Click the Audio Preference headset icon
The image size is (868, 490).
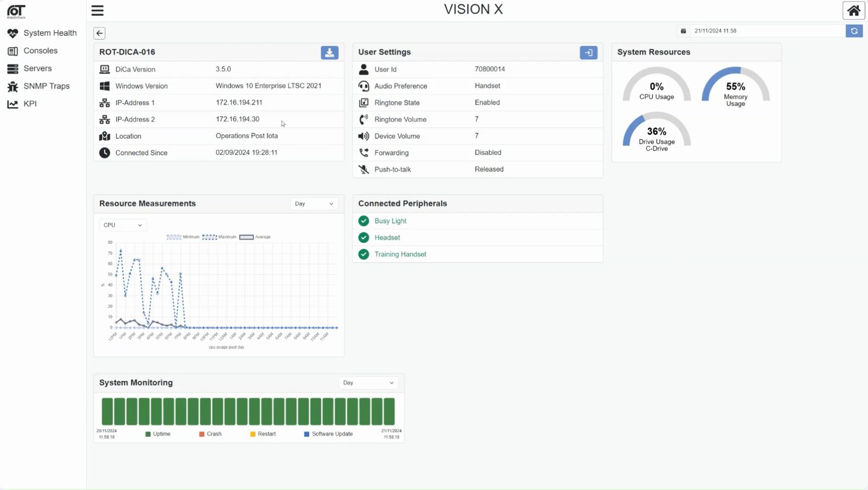click(x=364, y=86)
